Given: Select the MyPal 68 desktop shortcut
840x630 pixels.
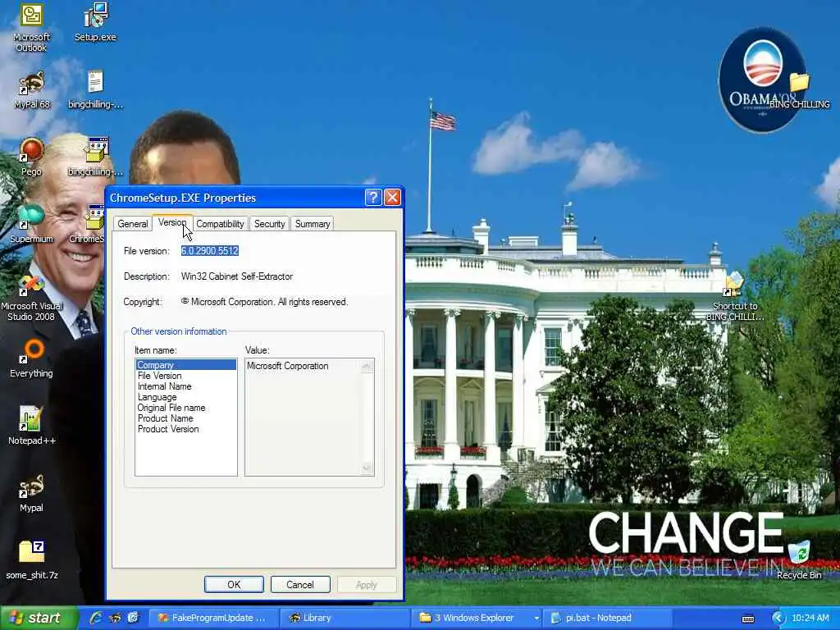Looking at the screenshot, I should [32, 90].
